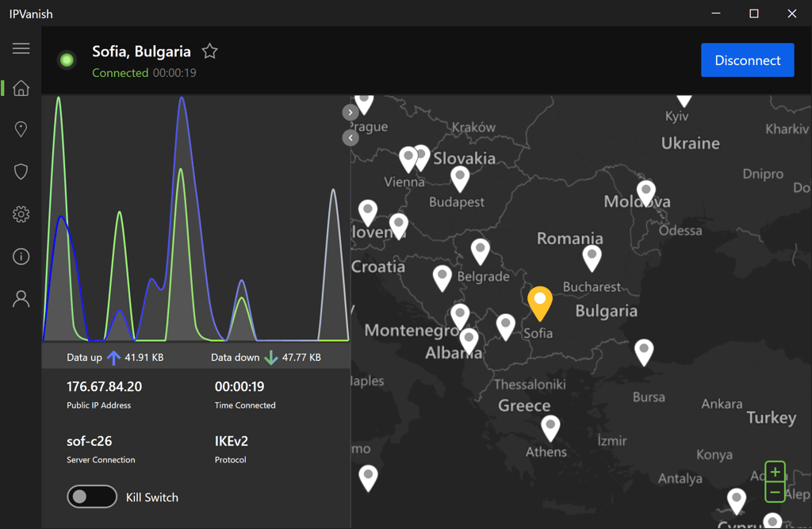Click the 00:00:19 Time Connected value
812x529 pixels.
coord(239,386)
